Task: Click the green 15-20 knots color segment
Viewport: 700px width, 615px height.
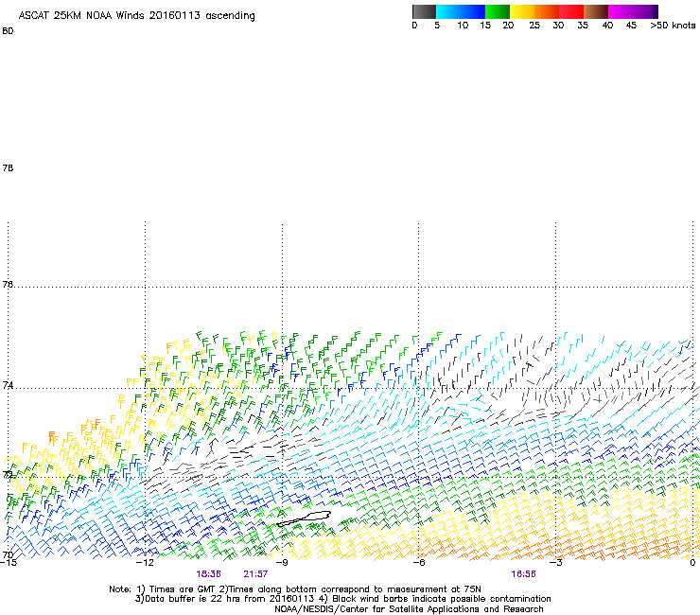Action: [498, 11]
